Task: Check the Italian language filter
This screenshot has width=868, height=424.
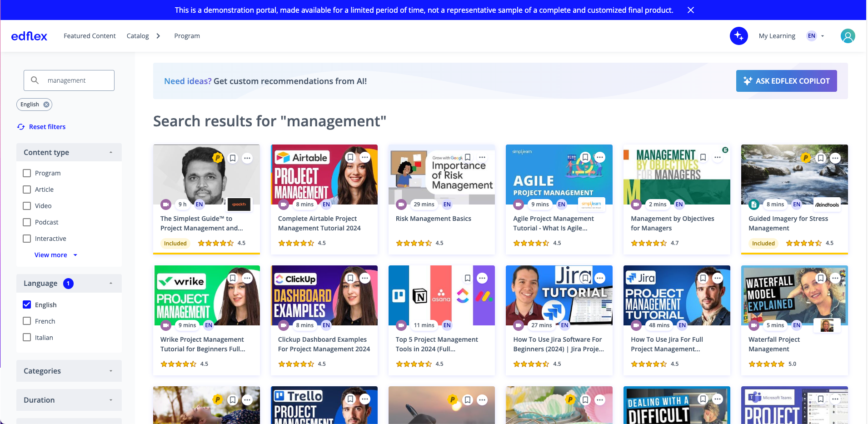Action: 27,338
